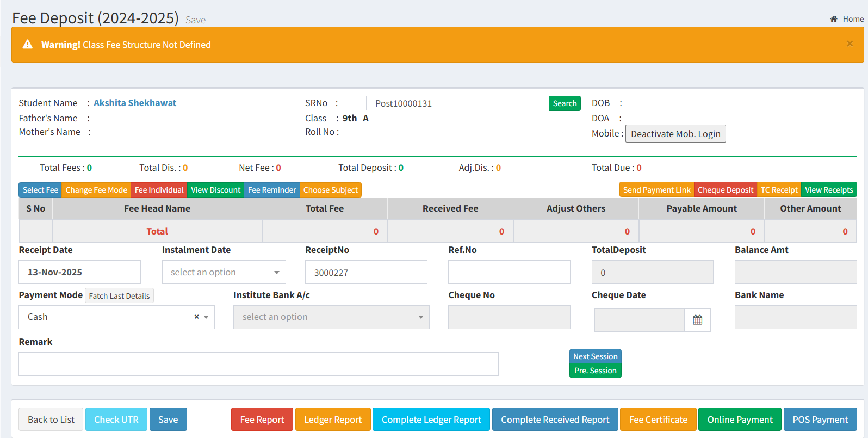The width and height of the screenshot is (868, 438).
Task: Click the Save button at bottom
Action: [x=168, y=420]
